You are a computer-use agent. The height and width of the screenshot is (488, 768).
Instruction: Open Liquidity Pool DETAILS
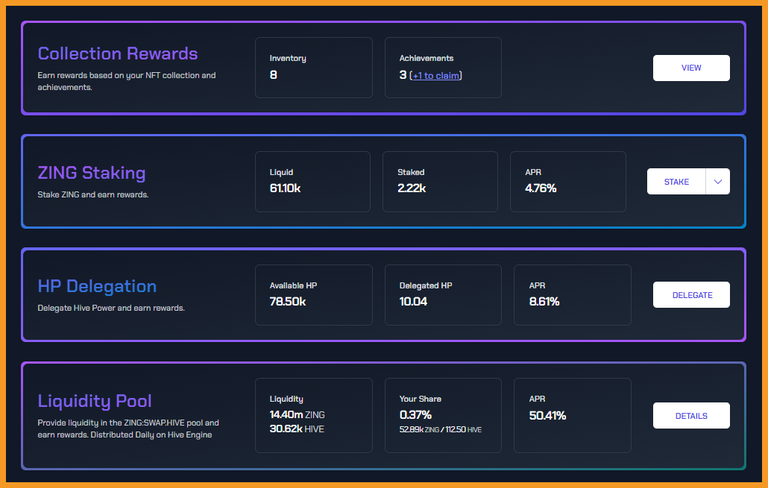click(691, 415)
